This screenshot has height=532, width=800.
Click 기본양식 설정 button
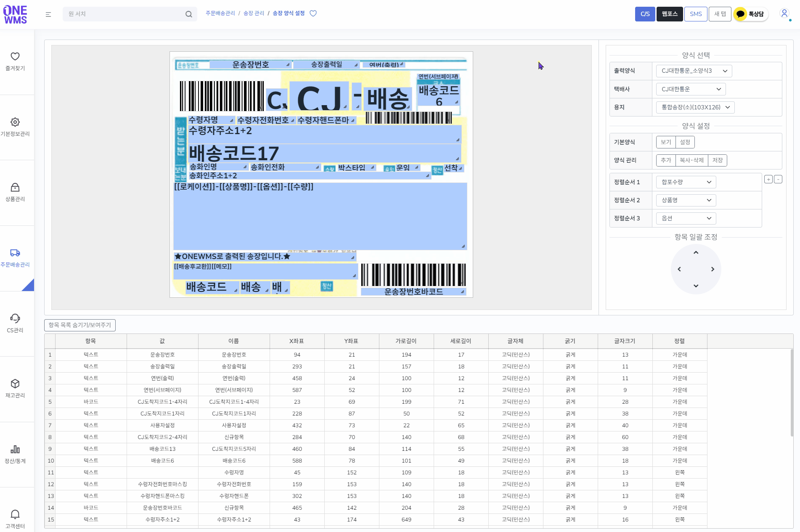click(x=685, y=142)
